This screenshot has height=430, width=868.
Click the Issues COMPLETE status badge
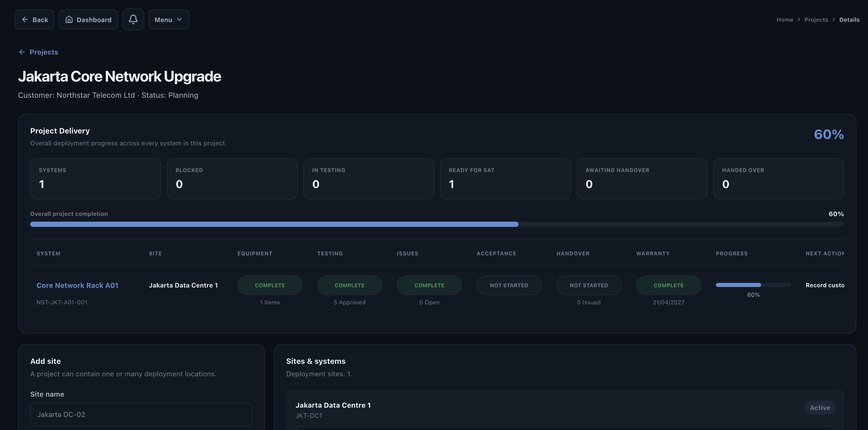coord(429,285)
